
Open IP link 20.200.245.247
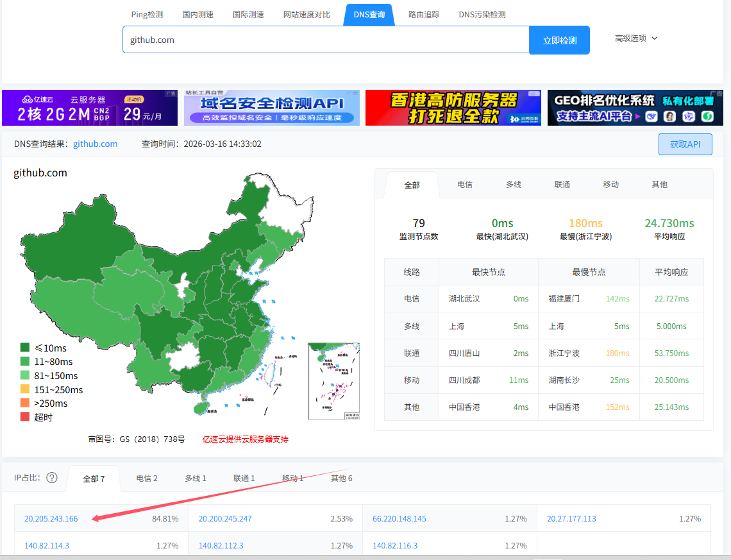pos(225,518)
